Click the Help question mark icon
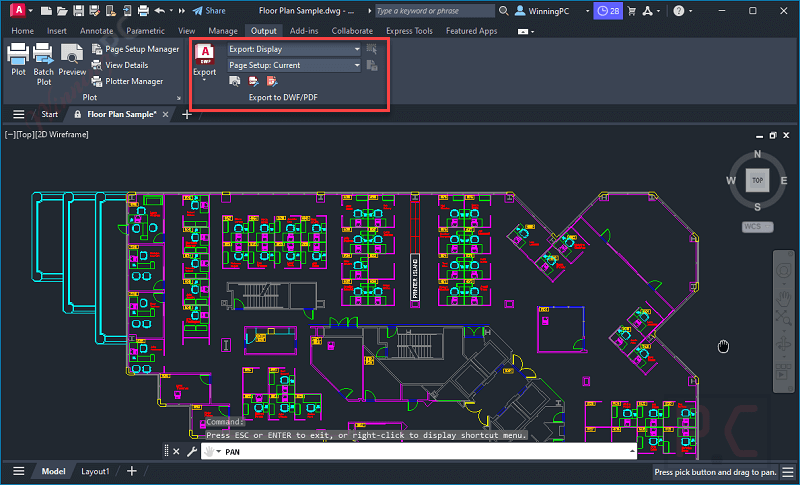 pyautogui.click(x=679, y=11)
